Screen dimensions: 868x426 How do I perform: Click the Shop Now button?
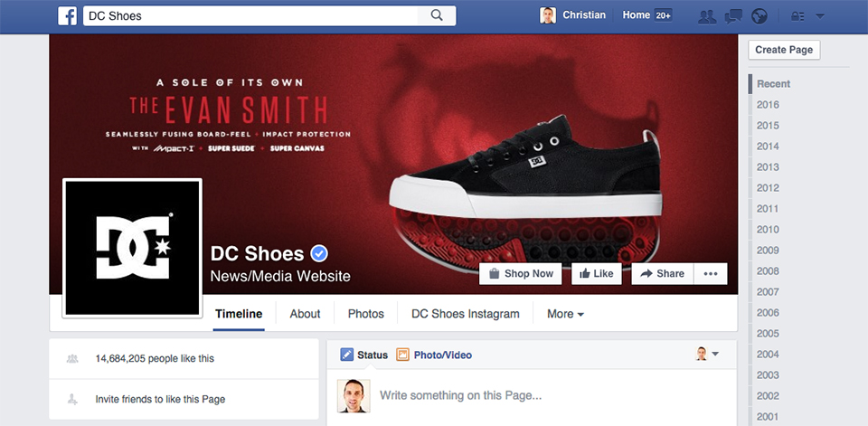pyautogui.click(x=521, y=274)
